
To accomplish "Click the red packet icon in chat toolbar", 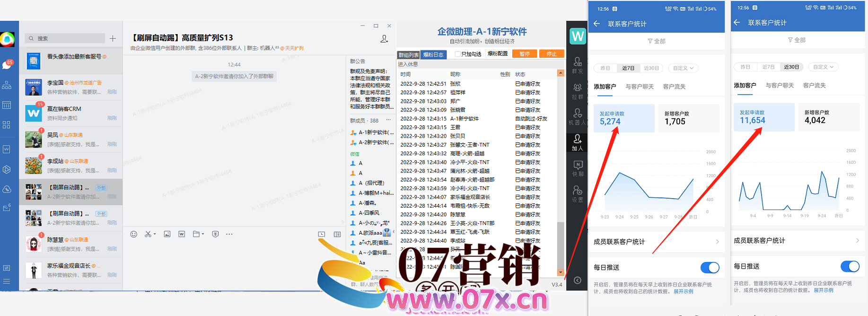I will click(215, 234).
